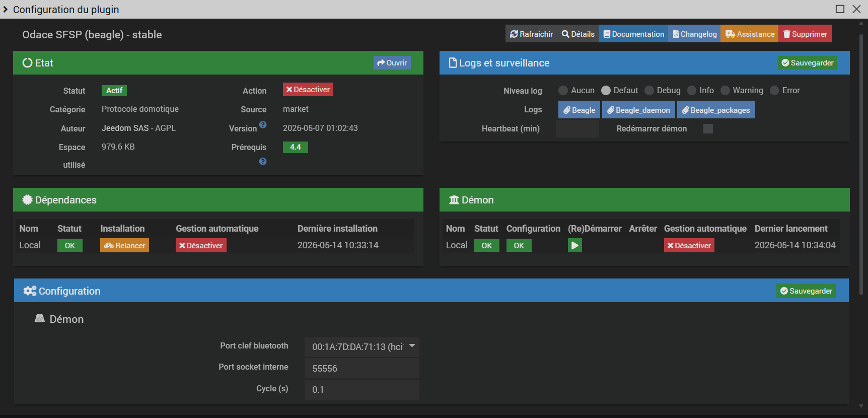Maximize the plugin configuration window
This screenshot has width=868, height=418.
(x=840, y=9)
